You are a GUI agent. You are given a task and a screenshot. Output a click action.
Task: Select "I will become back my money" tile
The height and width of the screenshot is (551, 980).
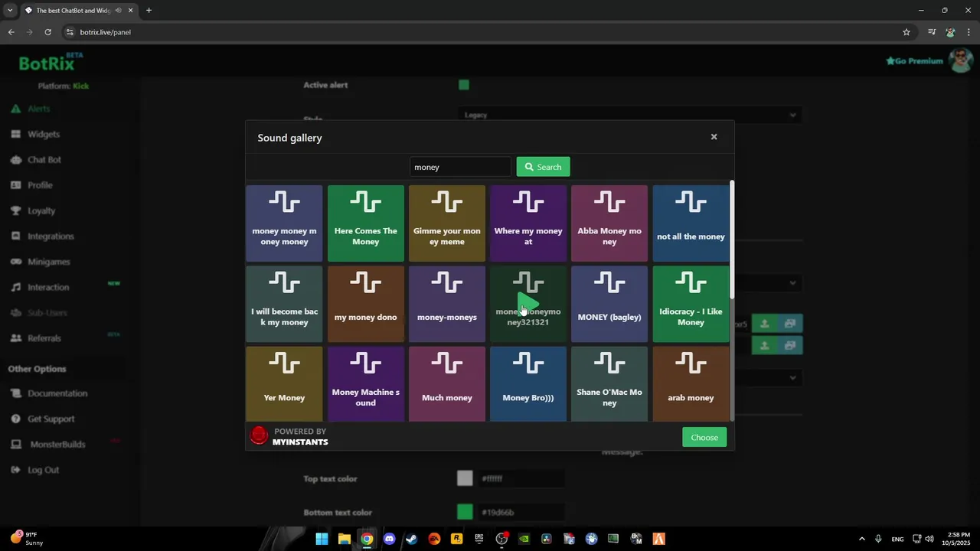(x=284, y=304)
